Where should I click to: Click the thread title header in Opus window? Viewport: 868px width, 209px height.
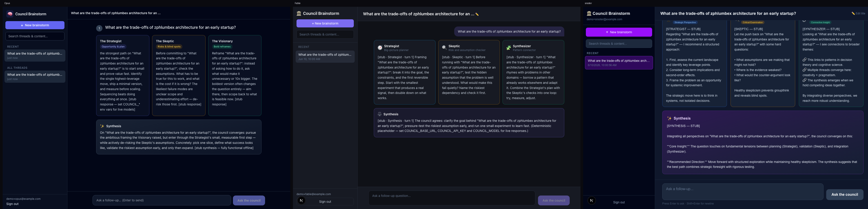click(115, 13)
